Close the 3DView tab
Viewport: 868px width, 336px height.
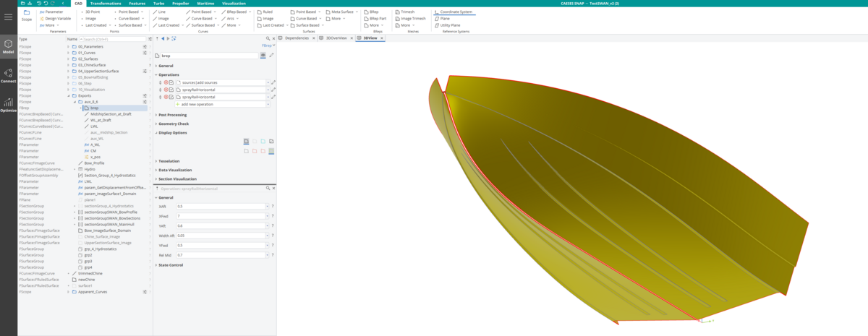383,38
